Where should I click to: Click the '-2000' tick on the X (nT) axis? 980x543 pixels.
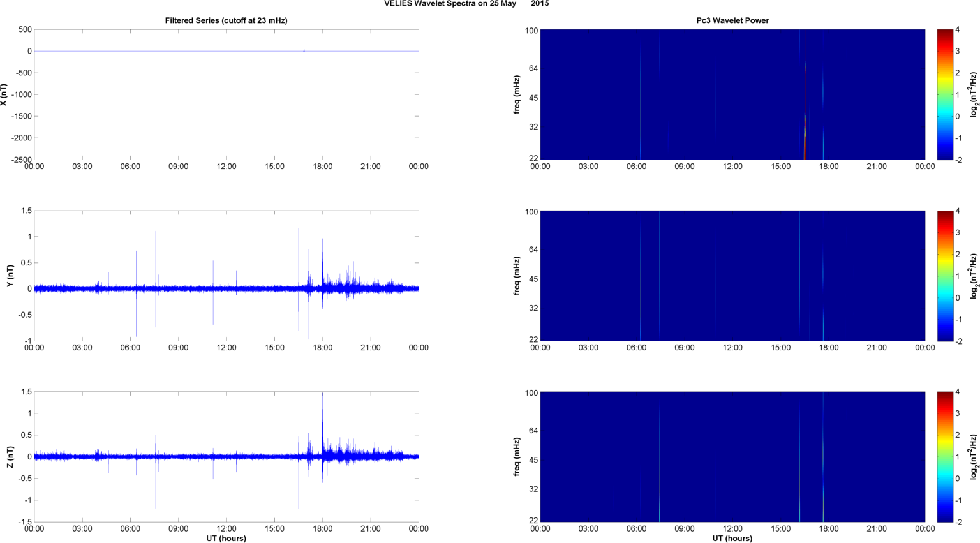(x=21, y=138)
